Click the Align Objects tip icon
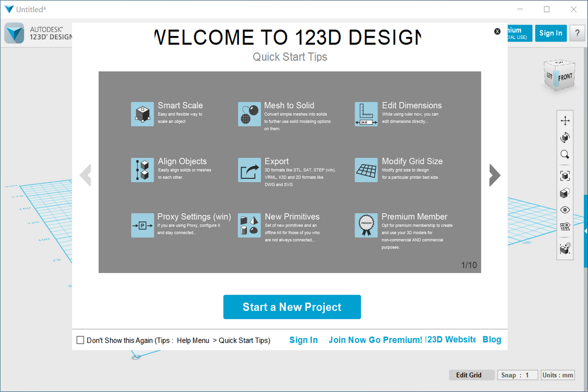588x392 pixels. [142, 170]
